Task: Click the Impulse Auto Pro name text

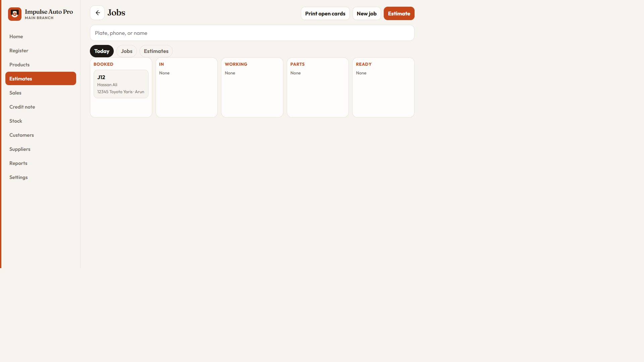Action: pos(49,12)
